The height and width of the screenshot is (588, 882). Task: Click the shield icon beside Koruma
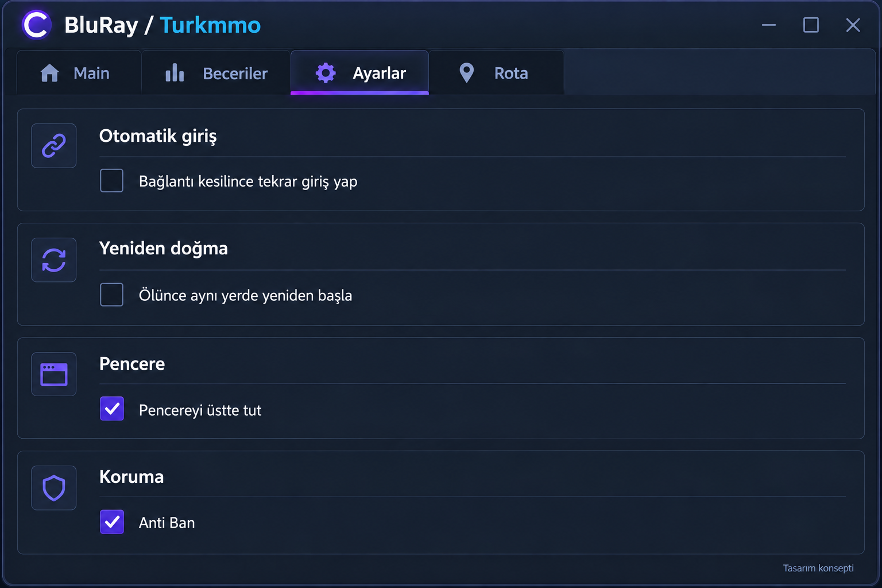point(54,488)
